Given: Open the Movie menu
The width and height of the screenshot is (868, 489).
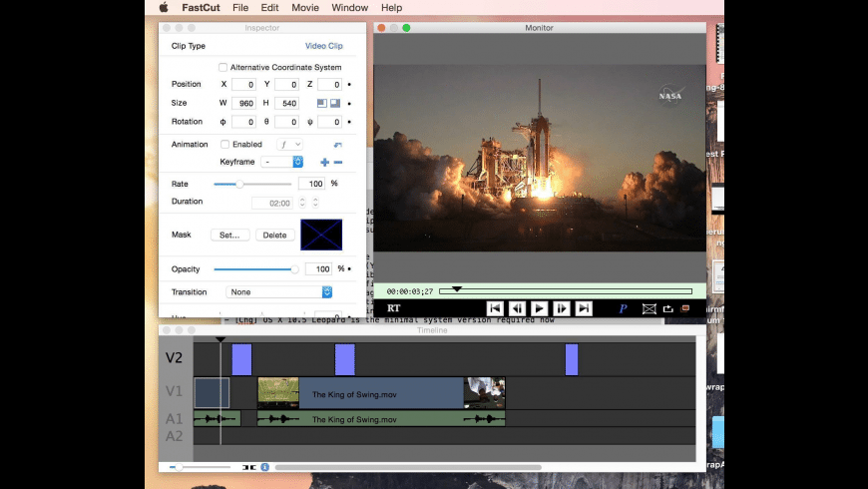Looking at the screenshot, I should coord(305,7).
